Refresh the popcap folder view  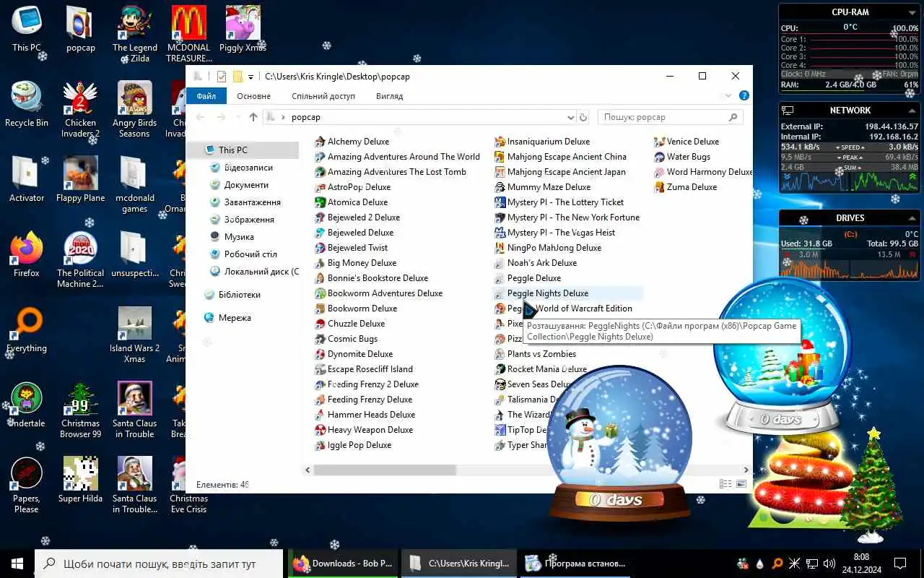point(583,117)
